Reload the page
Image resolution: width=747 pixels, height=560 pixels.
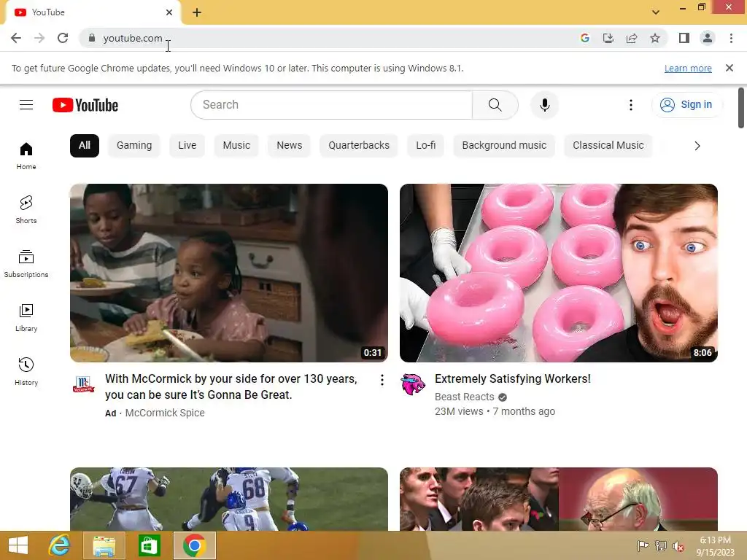63,38
